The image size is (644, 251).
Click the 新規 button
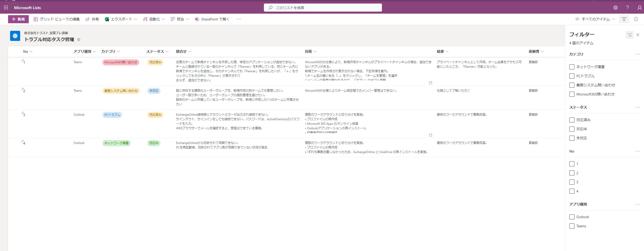[x=18, y=19]
